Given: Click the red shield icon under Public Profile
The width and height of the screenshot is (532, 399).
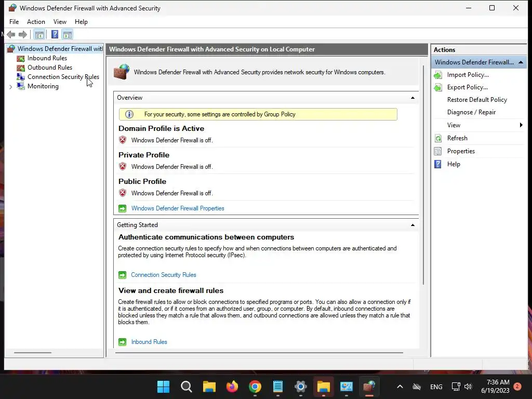Looking at the screenshot, I should coord(123,193).
